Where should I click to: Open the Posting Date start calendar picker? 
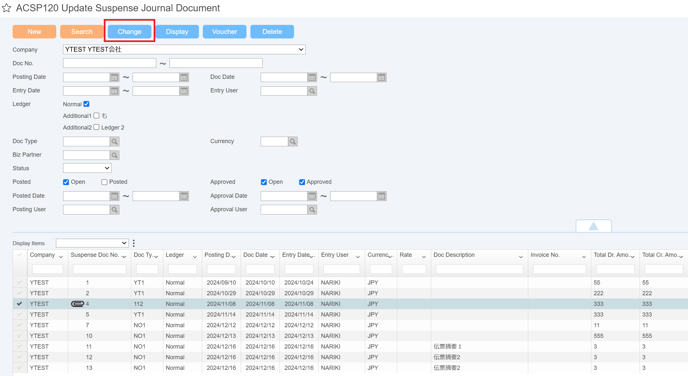click(x=114, y=77)
